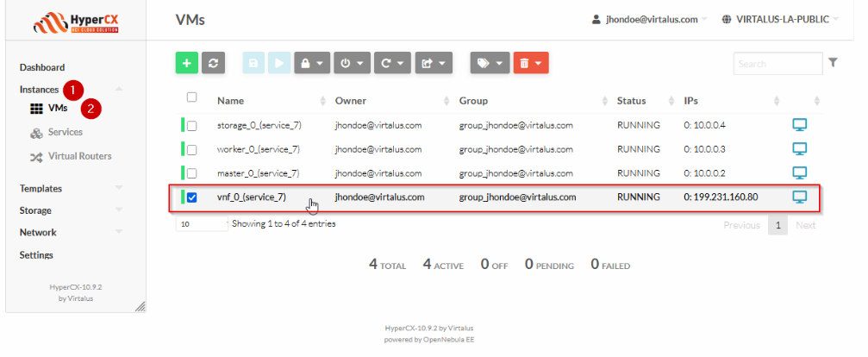Click the Search input field
This screenshot has width=868, height=357.
(x=767, y=63)
